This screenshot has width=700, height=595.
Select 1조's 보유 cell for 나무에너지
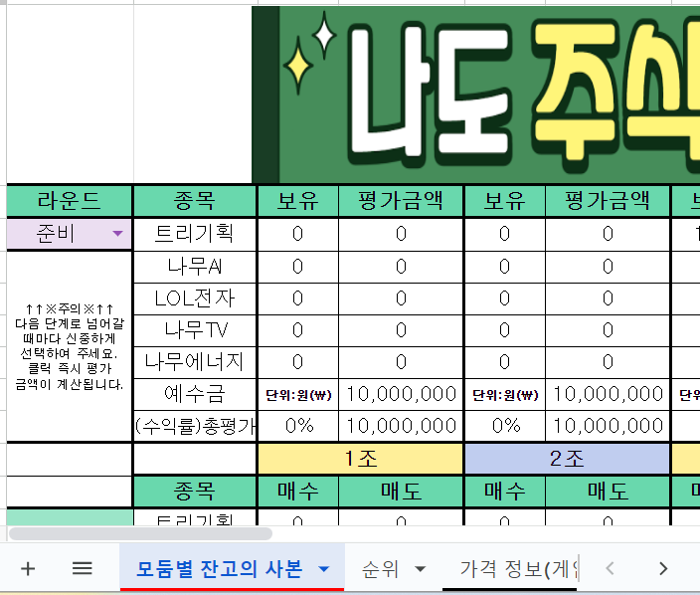pos(297,362)
